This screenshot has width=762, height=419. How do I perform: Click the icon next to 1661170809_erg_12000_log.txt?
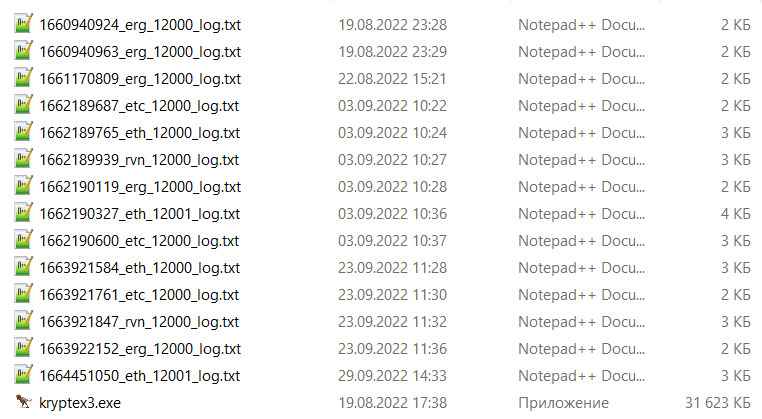point(23,78)
